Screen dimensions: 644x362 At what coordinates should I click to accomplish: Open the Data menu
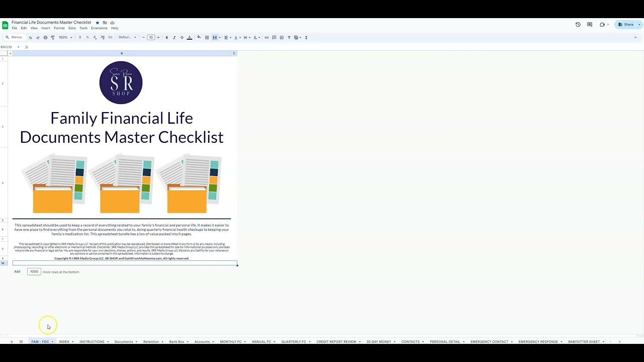(x=72, y=28)
